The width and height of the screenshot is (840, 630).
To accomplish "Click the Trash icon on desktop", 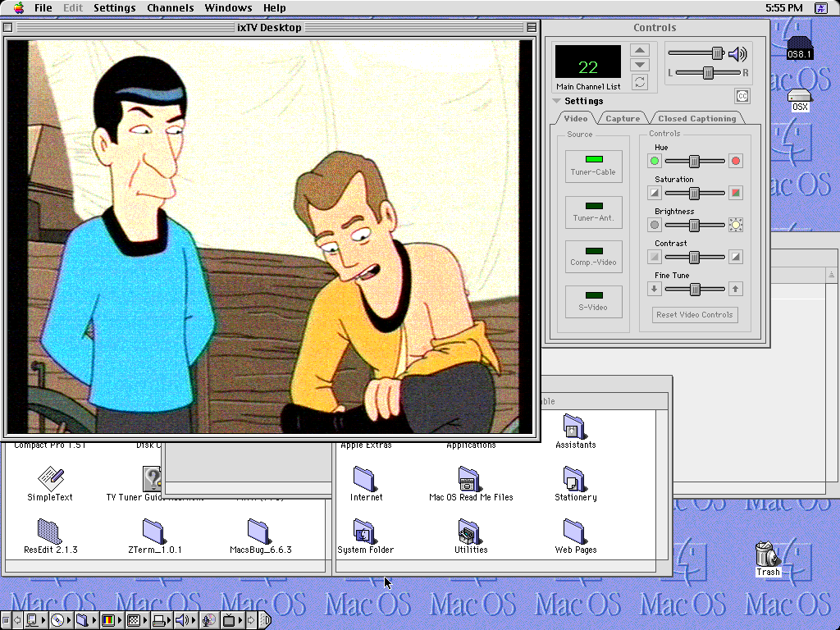I will point(766,554).
